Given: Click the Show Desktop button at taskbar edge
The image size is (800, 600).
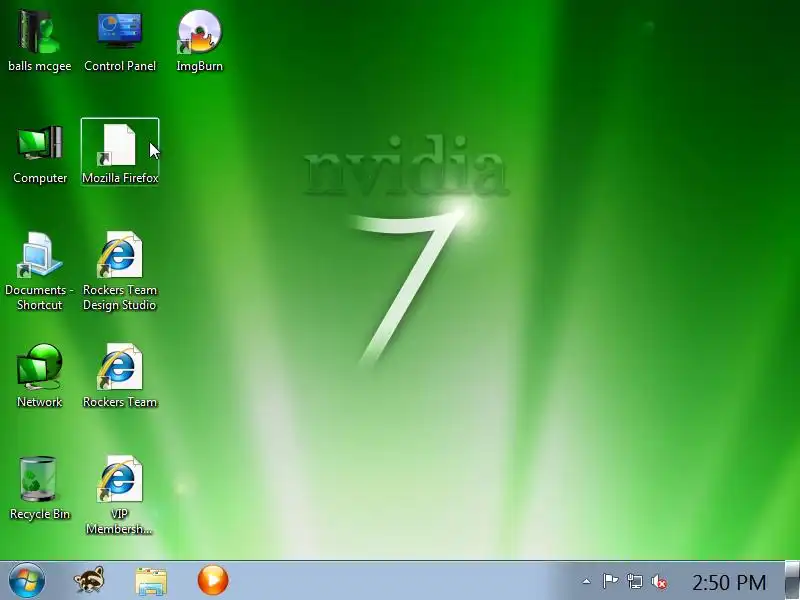Looking at the screenshot, I should 792,580.
